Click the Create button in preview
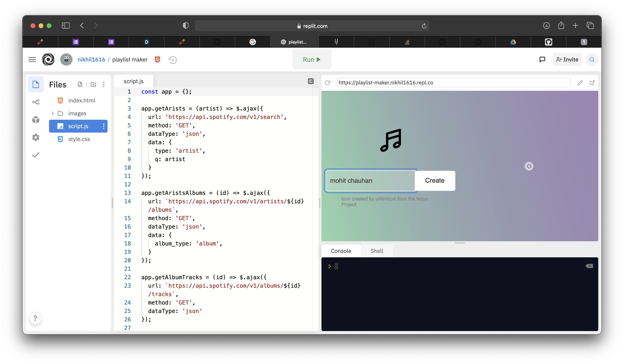Image resolution: width=624 pixels, height=364 pixels. pyautogui.click(x=435, y=180)
